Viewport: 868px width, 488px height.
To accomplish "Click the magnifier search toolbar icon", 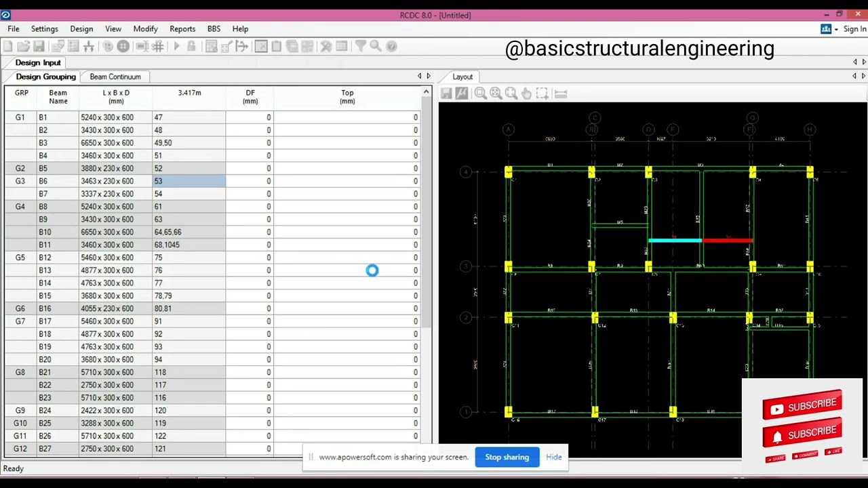I will [376, 46].
